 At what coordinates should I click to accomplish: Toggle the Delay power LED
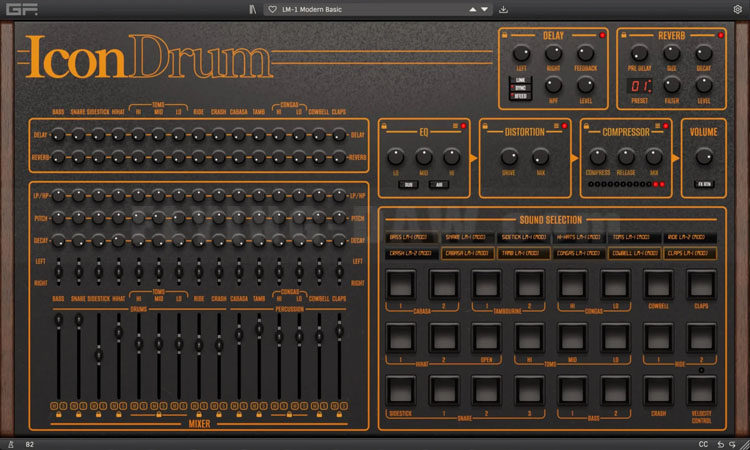pos(602,35)
